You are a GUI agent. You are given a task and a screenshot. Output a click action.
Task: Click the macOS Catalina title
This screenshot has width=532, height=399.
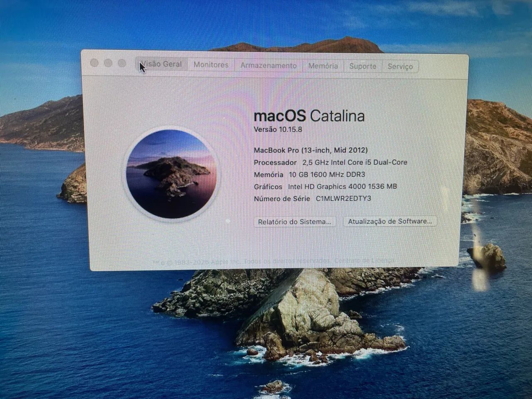(x=309, y=116)
